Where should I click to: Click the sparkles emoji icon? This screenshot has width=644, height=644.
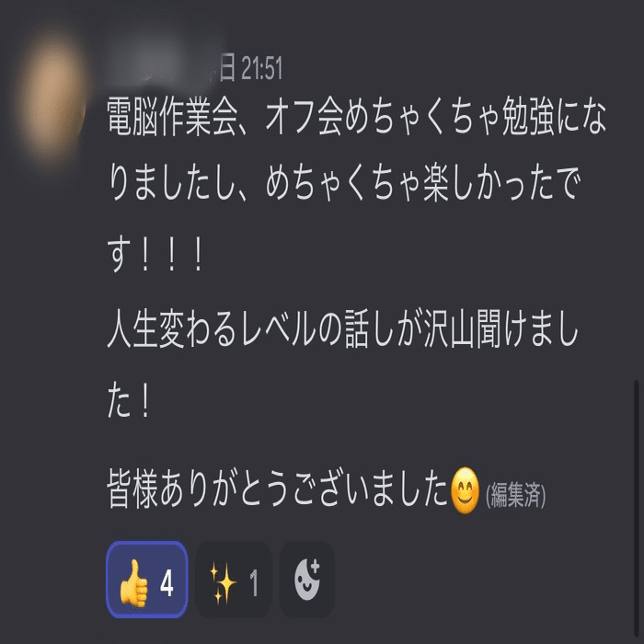[223, 583]
